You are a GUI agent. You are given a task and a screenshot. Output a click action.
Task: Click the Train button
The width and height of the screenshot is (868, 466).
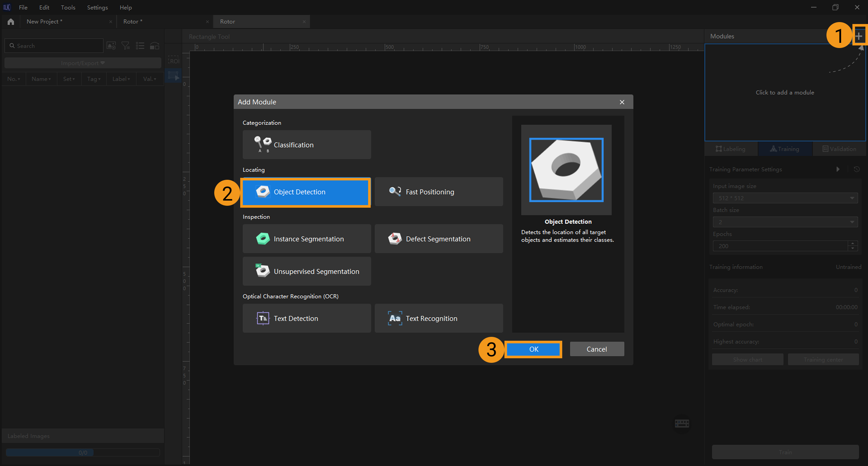click(x=785, y=452)
